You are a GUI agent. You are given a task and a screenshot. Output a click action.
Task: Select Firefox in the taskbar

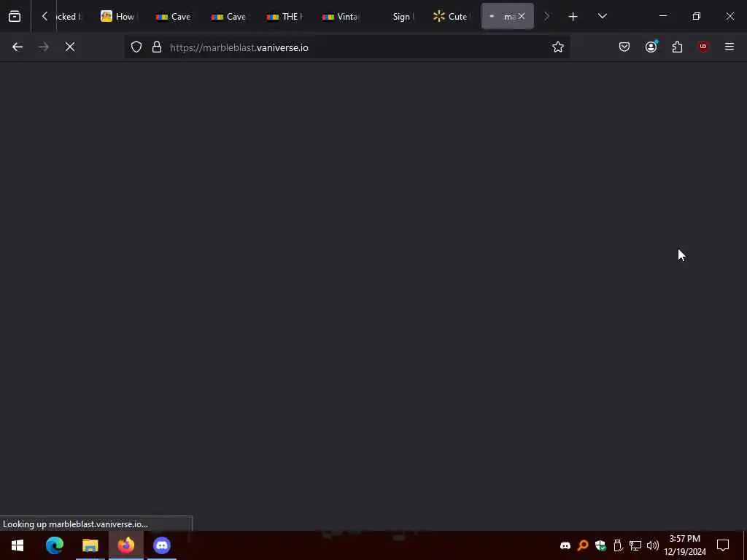[125, 545]
